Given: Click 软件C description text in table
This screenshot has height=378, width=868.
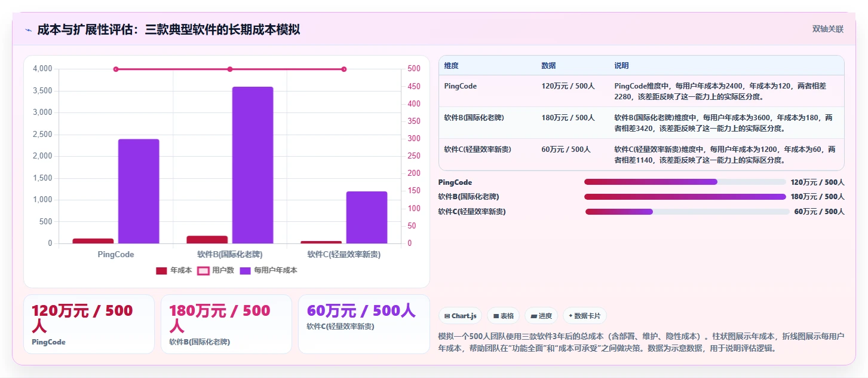Looking at the screenshot, I should pyautogui.click(x=725, y=155).
